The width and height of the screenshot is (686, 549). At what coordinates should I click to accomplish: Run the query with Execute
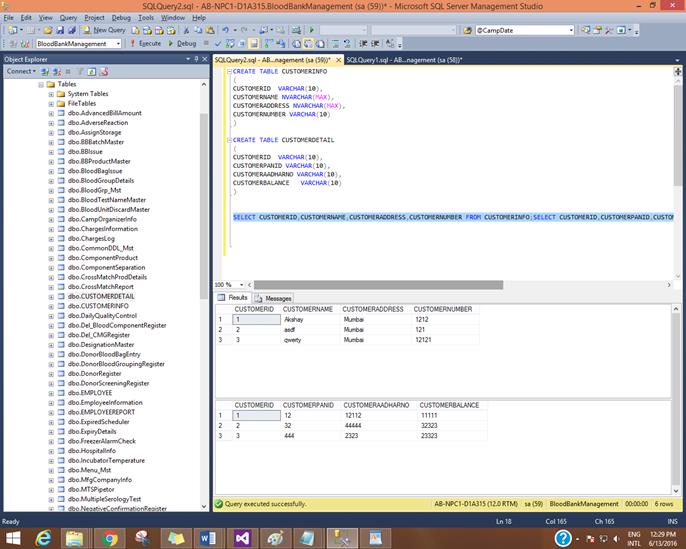tap(148, 44)
